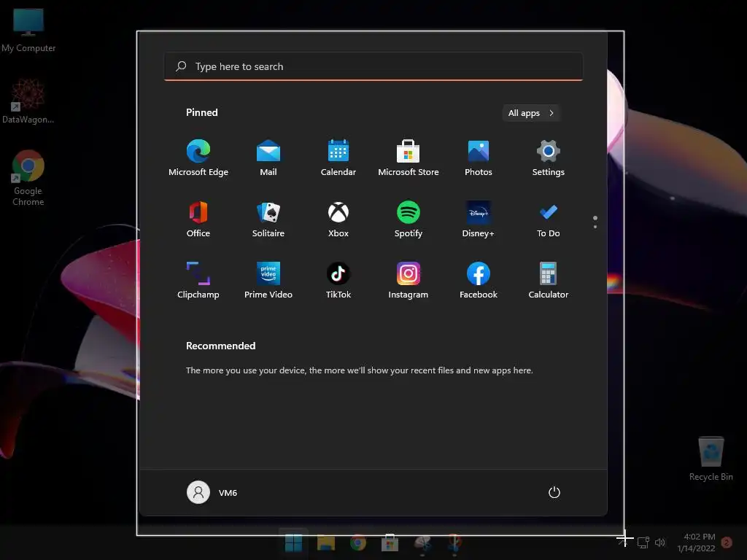The image size is (747, 560).
Task: Open Google Chrome from the taskbar
Action: pyautogui.click(x=357, y=542)
